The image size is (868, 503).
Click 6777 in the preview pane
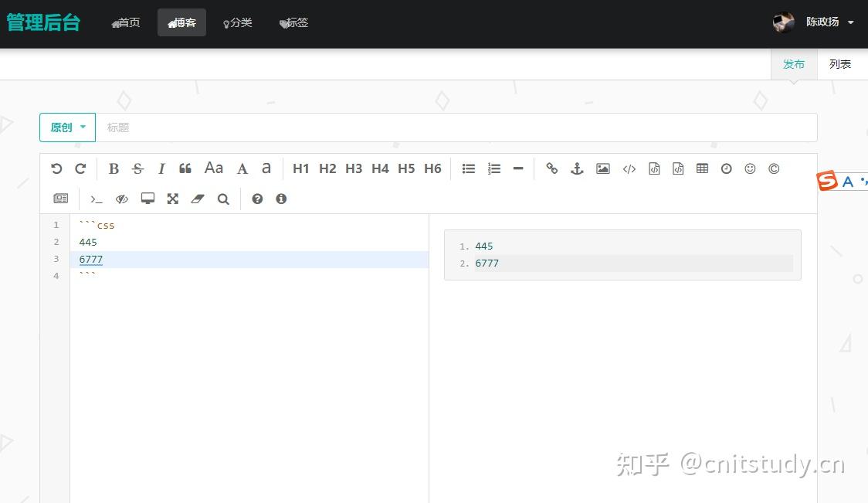pyautogui.click(x=487, y=263)
